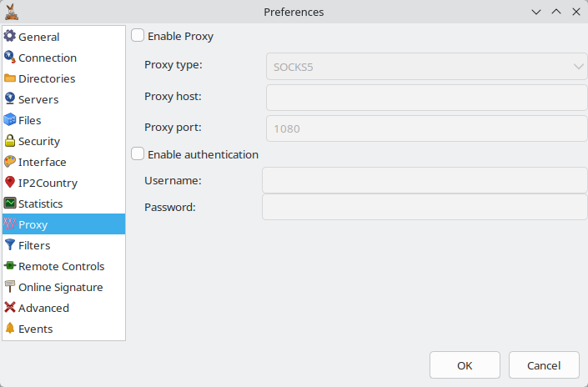Switch to Connection settings
Image resolution: width=588 pixels, height=387 pixels.
click(x=63, y=58)
